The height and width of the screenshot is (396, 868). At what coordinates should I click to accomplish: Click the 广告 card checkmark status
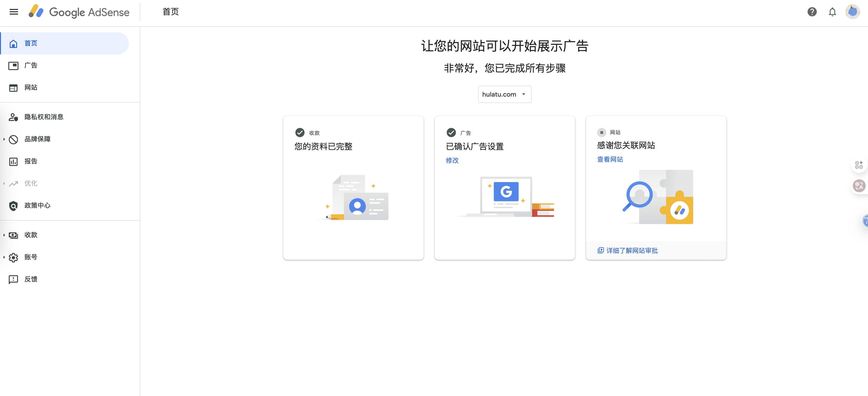(x=451, y=133)
